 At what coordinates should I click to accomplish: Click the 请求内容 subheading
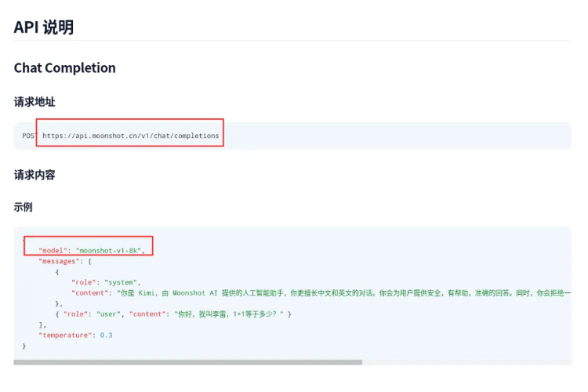coord(34,175)
